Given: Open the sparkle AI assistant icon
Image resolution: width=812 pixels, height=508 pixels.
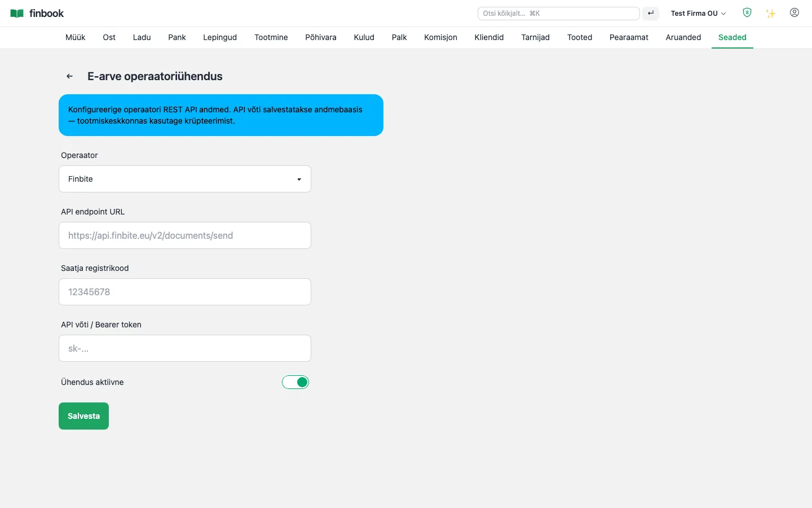Looking at the screenshot, I should [771, 14].
